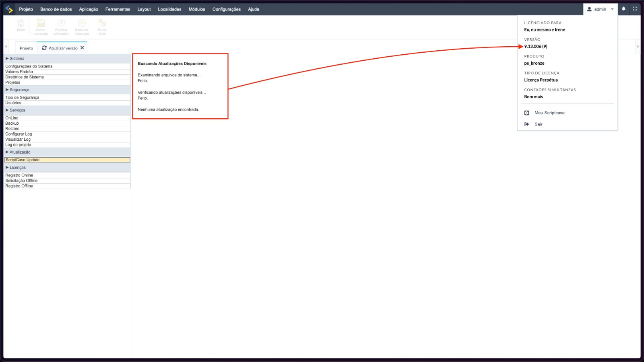644x362 pixels.
Task: Open the Ferramentas menu
Action: tap(118, 9)
